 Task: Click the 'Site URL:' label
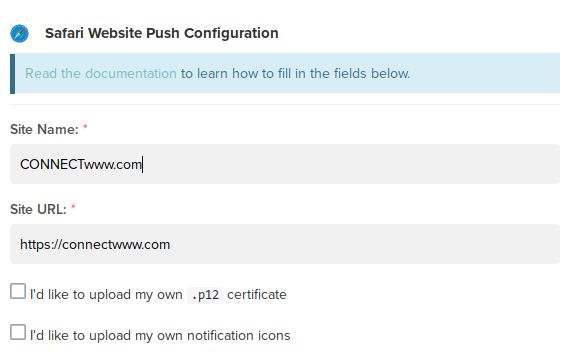(x=38, y=209)
